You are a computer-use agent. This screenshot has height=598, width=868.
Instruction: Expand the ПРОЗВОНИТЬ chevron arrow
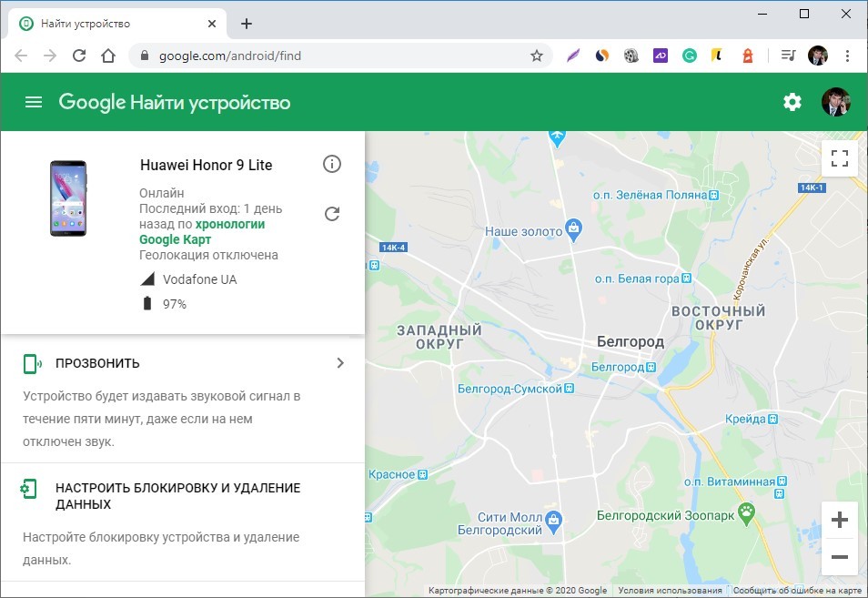pyautogui.click(x=340, y=362)
